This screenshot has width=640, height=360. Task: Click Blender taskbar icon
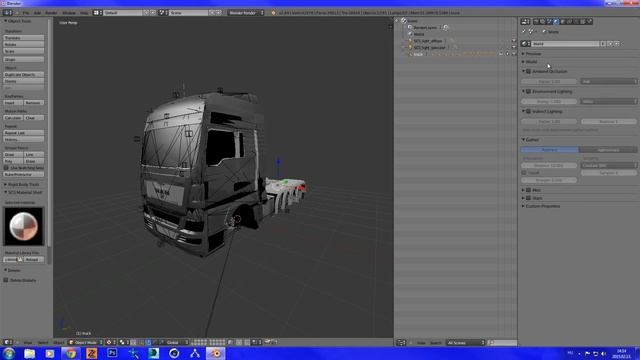pos(215,353)
